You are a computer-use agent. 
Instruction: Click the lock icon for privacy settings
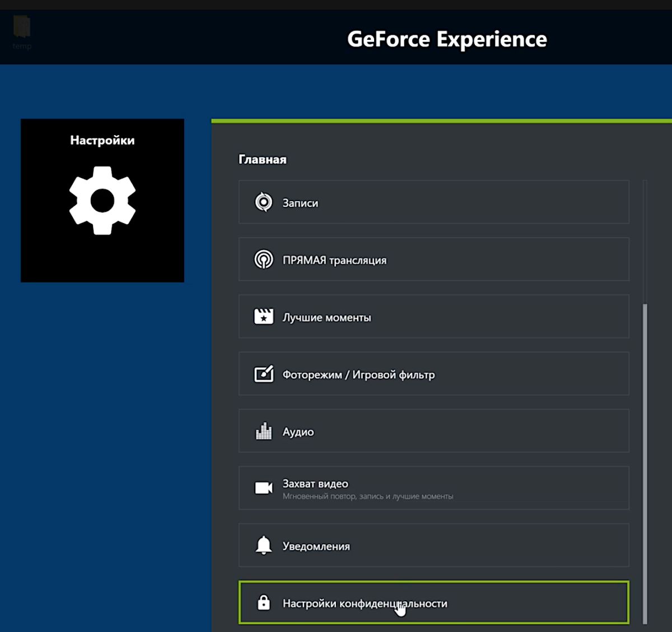tap(264, 603)
